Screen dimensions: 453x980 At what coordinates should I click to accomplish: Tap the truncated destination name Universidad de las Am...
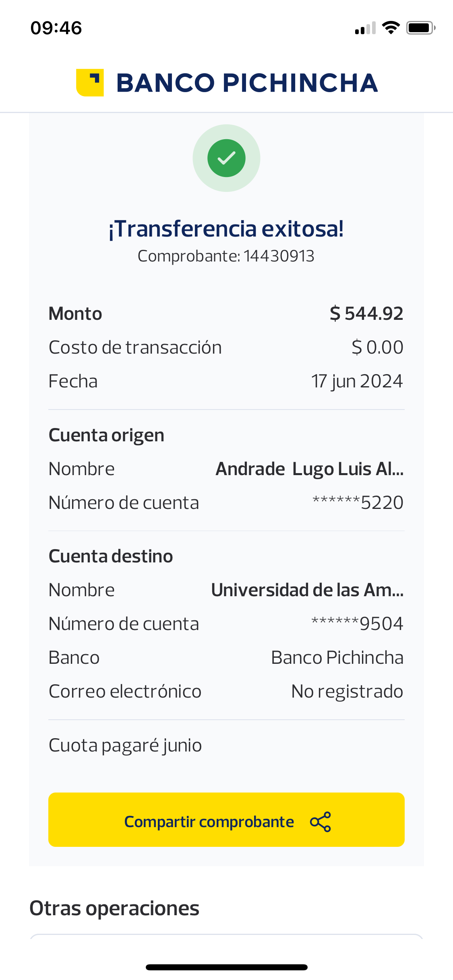point(307,590)
